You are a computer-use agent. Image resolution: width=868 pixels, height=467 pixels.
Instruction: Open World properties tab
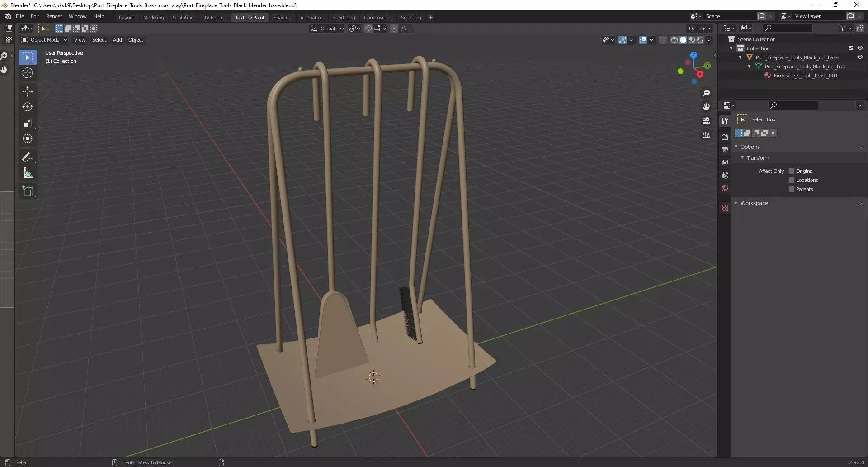[725, 188]
